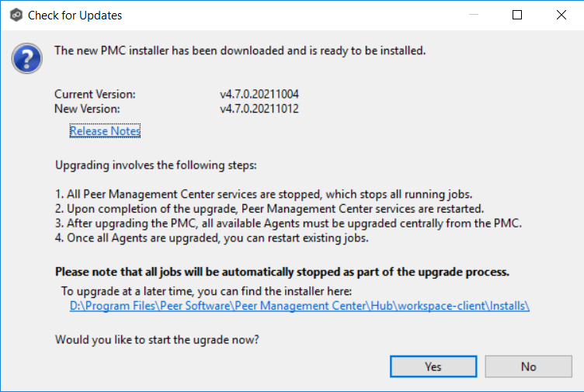Choose No to decline the upgrade
584x392 pixels.
click(528, 366)
